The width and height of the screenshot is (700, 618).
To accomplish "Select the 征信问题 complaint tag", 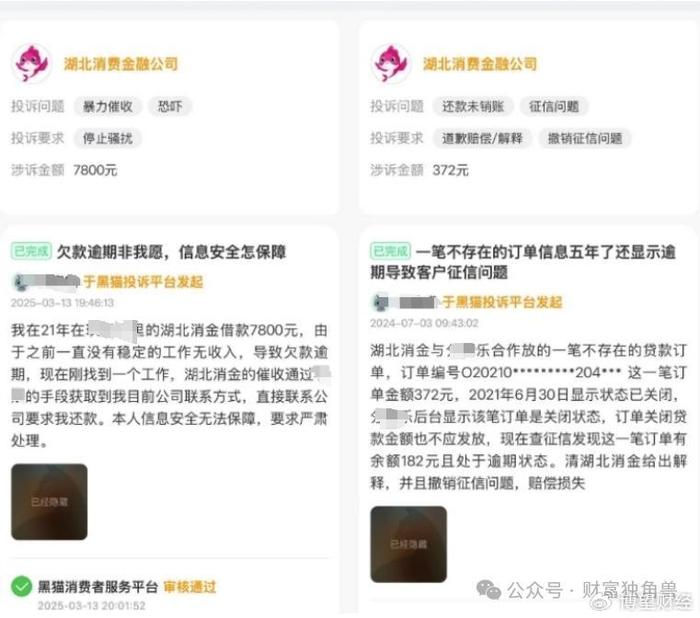I will pyautogui.click(x=554, y=106).
